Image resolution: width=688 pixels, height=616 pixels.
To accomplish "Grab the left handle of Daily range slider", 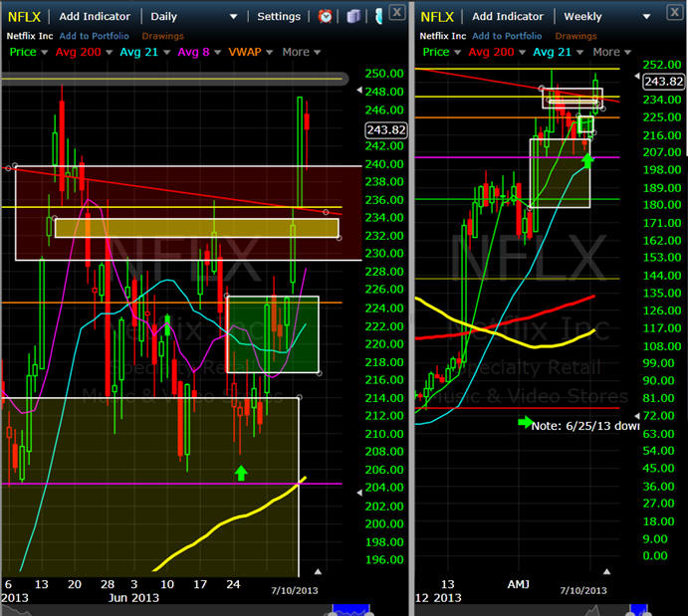I will tap(334, 613).
